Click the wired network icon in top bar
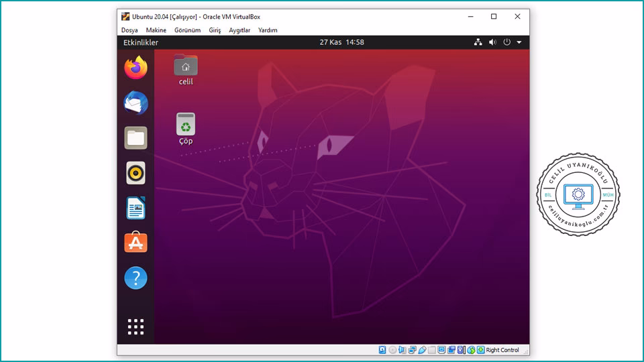The height and width of the screenshot is (362, 644). [x=478, y=42]
